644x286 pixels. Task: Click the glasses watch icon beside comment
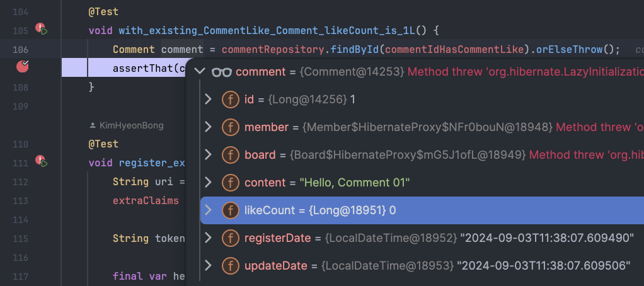pyautogui.click(x=221, y=72)
